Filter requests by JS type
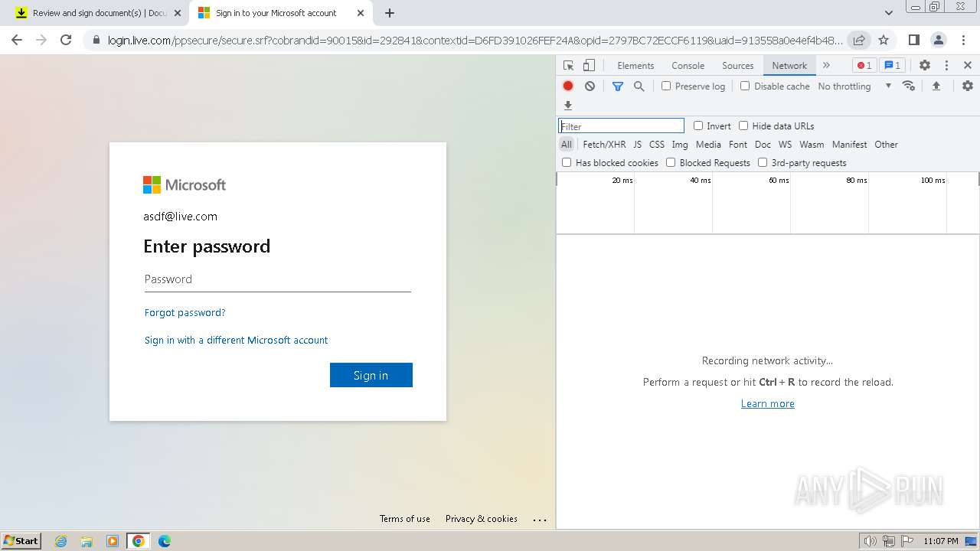 click(637, 144)
